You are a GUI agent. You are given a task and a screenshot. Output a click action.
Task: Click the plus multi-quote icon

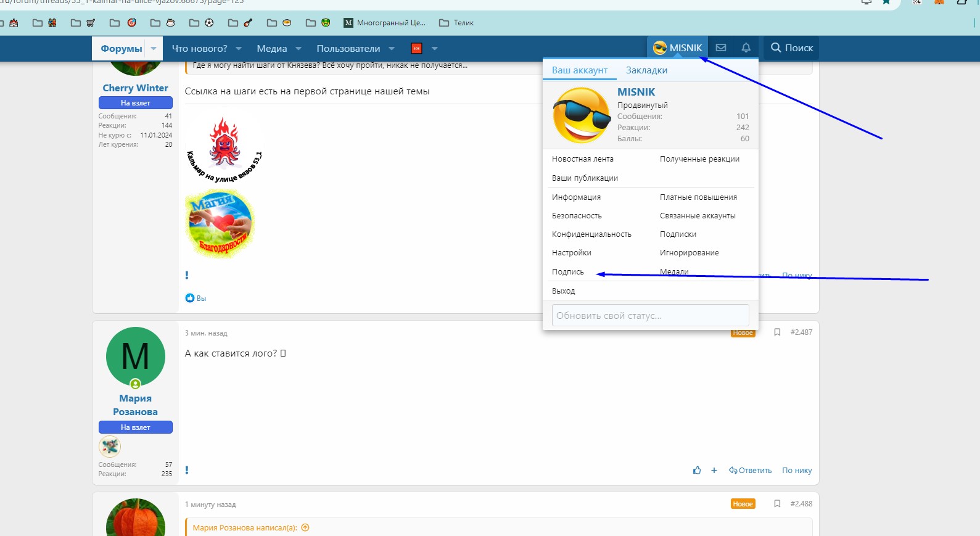[714, 470]
